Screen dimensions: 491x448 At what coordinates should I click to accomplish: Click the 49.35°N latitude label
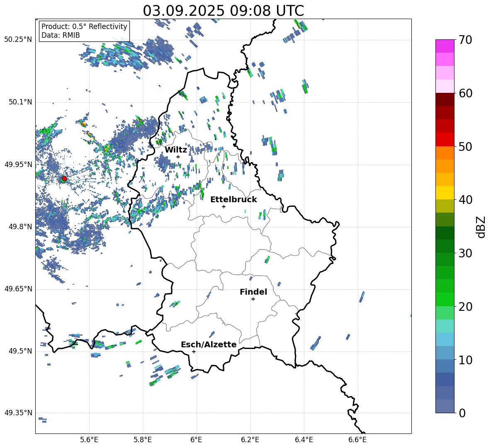tap(18, 413)
